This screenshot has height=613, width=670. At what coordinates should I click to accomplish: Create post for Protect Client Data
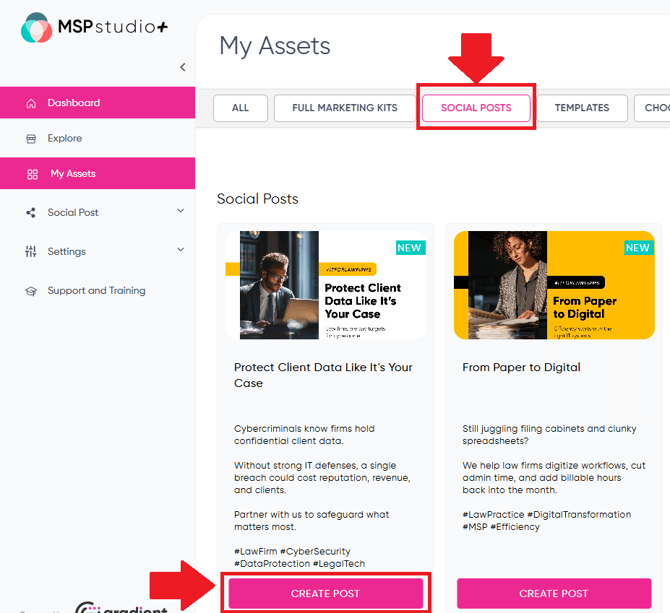point(325,593)
